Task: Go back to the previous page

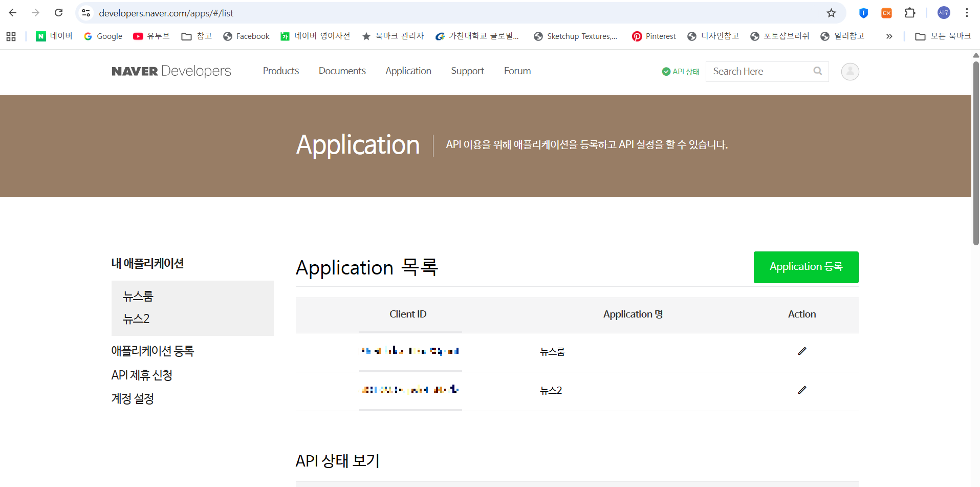Action: [13, 13]
